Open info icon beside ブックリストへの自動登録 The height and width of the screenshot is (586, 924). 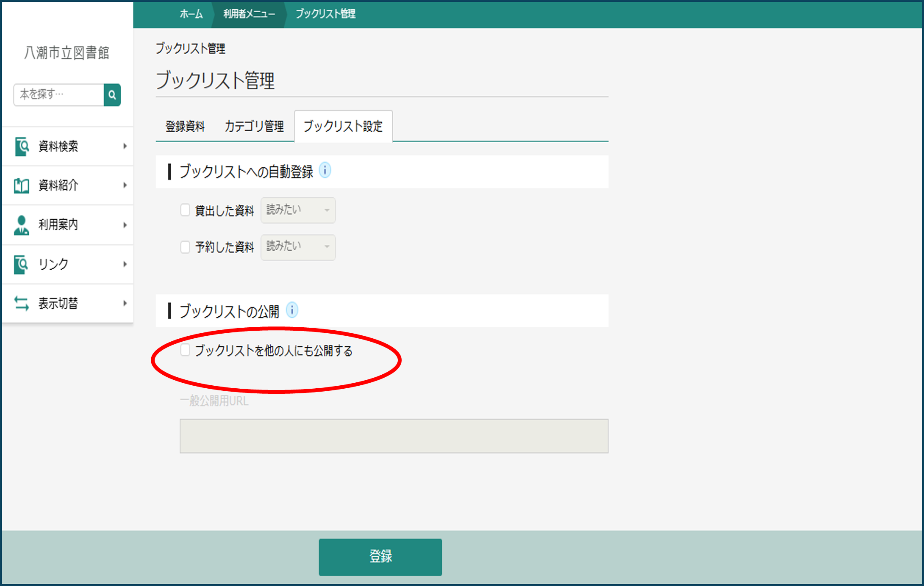pos(325,171)
